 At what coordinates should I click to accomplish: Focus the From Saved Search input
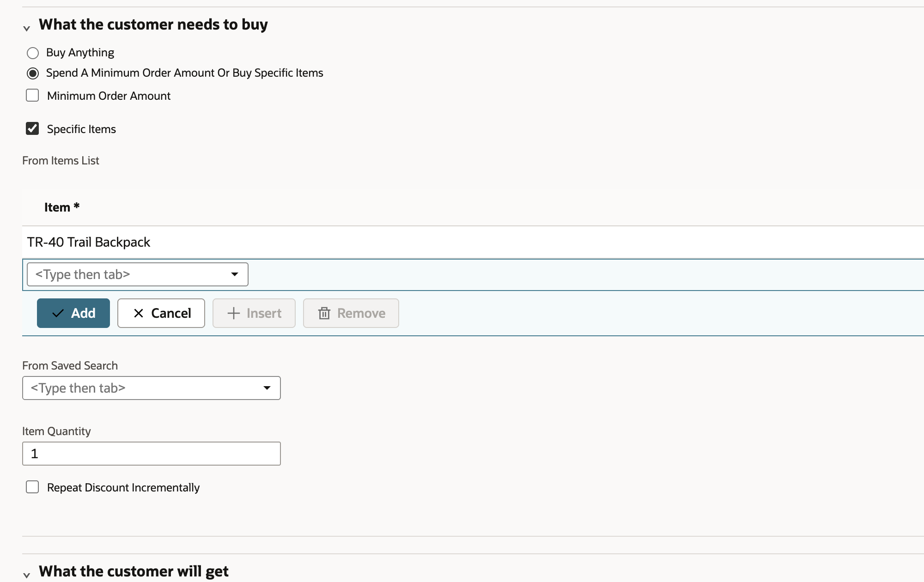coord(152,388)
